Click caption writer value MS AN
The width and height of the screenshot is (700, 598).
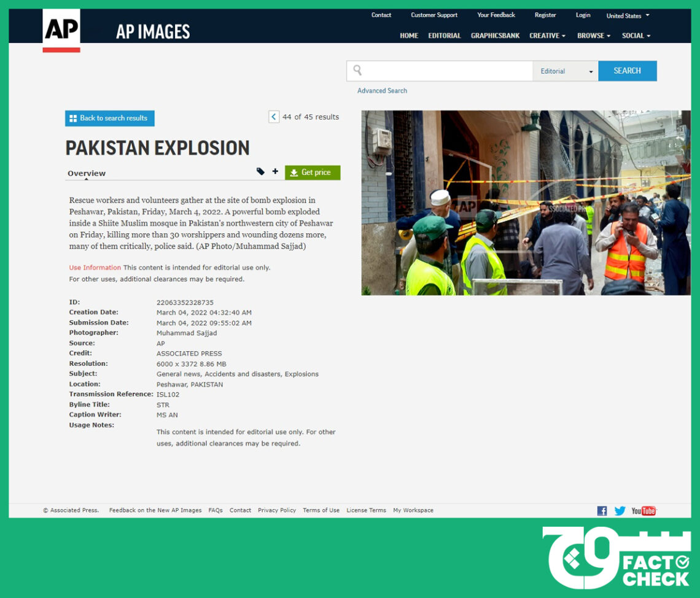167,415
